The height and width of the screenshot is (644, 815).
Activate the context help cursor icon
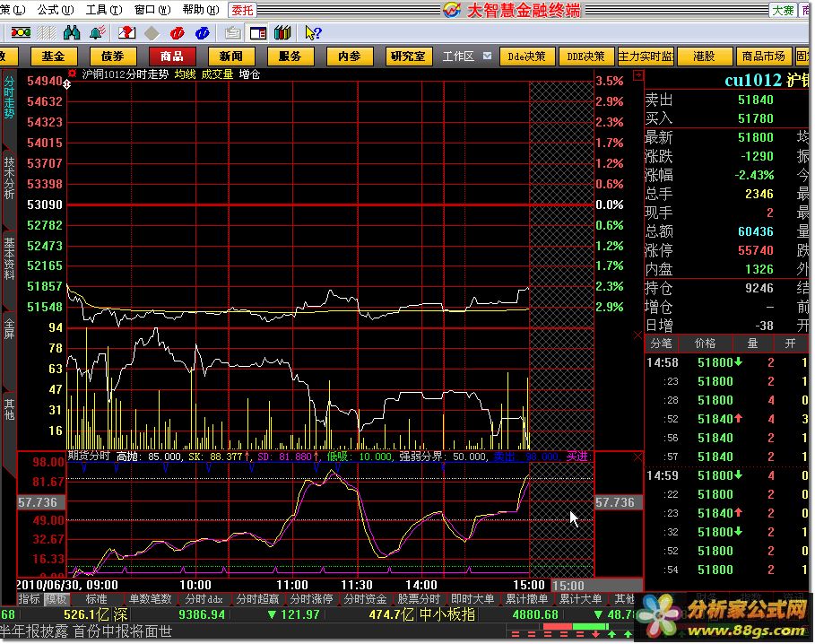pyautogui.click(x=313, y=33)
